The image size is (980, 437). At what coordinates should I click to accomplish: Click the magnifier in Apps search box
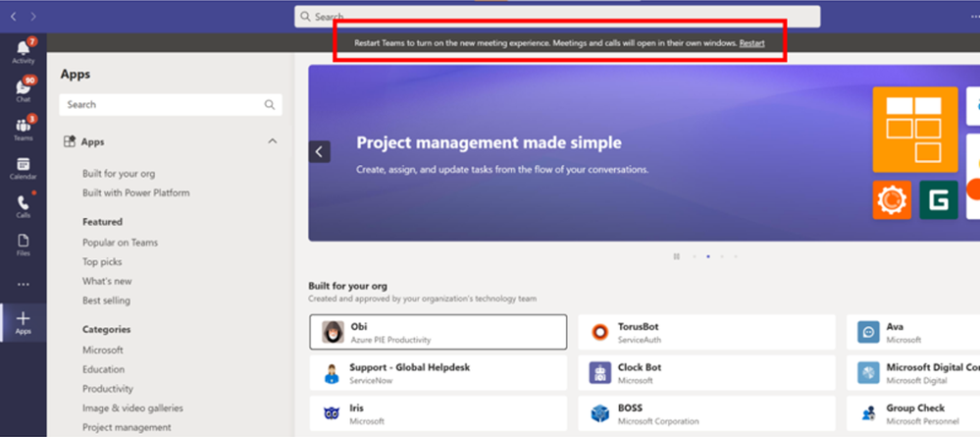(270, 104)
